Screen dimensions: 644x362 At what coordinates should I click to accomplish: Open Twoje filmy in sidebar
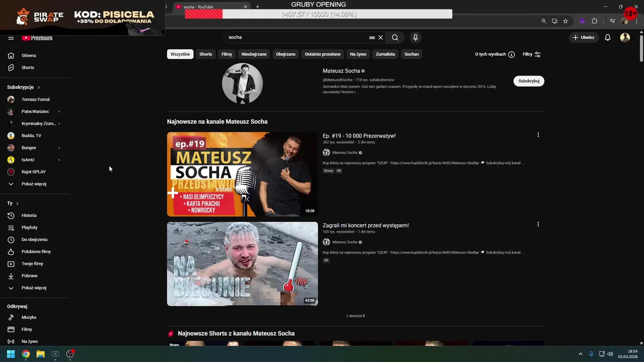32,263
